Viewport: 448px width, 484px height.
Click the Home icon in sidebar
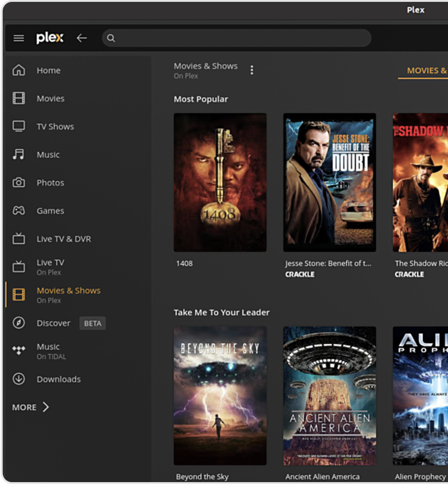[19, 70]
